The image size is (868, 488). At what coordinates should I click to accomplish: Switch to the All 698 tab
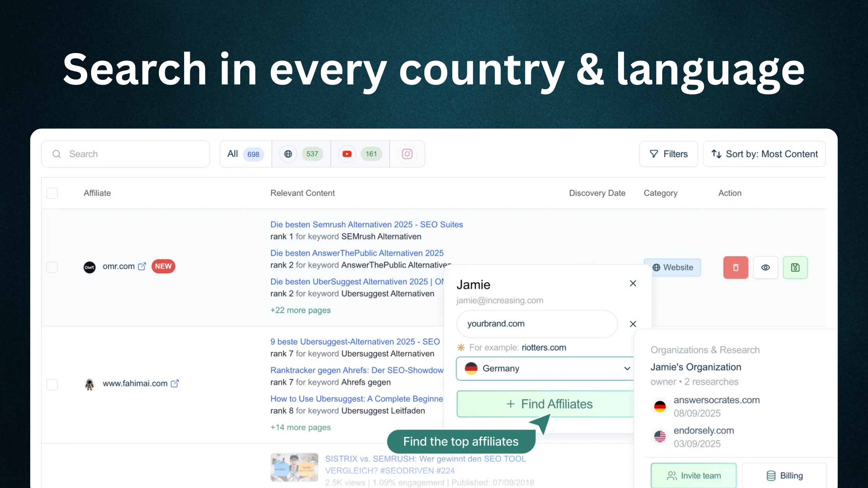pos(246,154)
